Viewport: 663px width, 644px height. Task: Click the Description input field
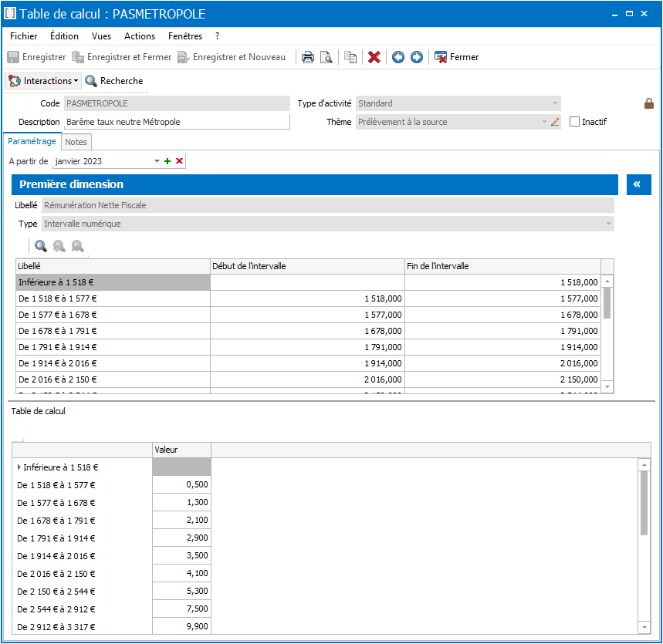coord(177,122)
